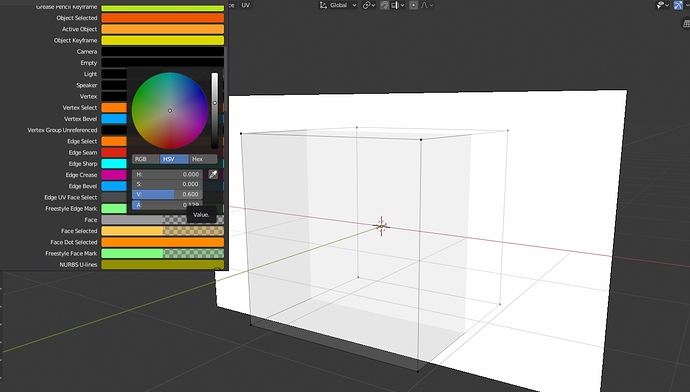Screen dimensions: 690x392
Task: Open NURBS U-lines color swatch
Action: [162, 264]
